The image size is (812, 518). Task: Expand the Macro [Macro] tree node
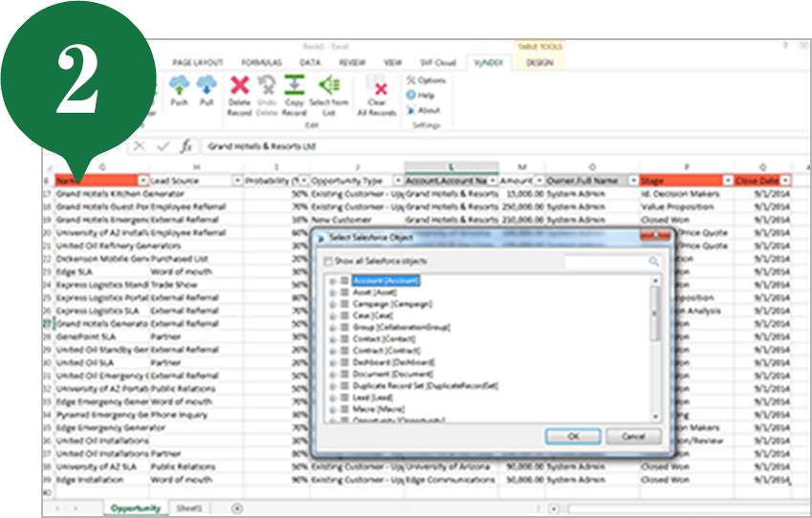[333, 409]
